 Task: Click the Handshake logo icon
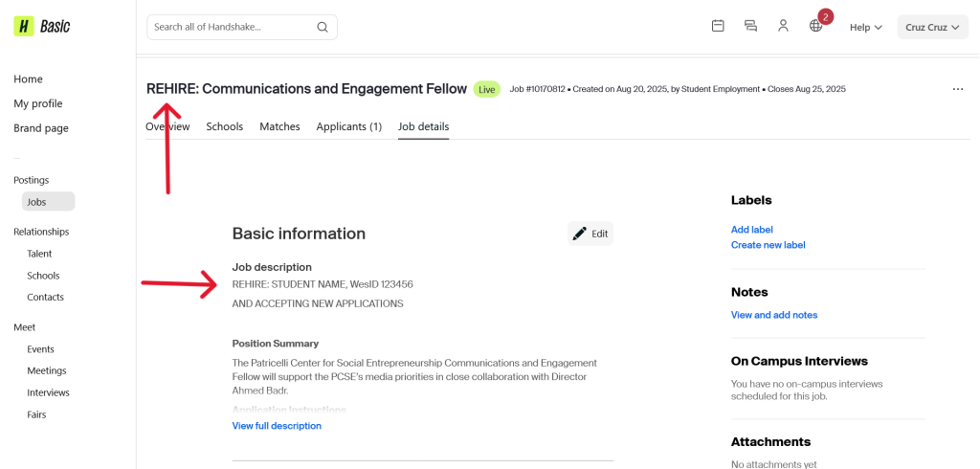coord(24,27)
